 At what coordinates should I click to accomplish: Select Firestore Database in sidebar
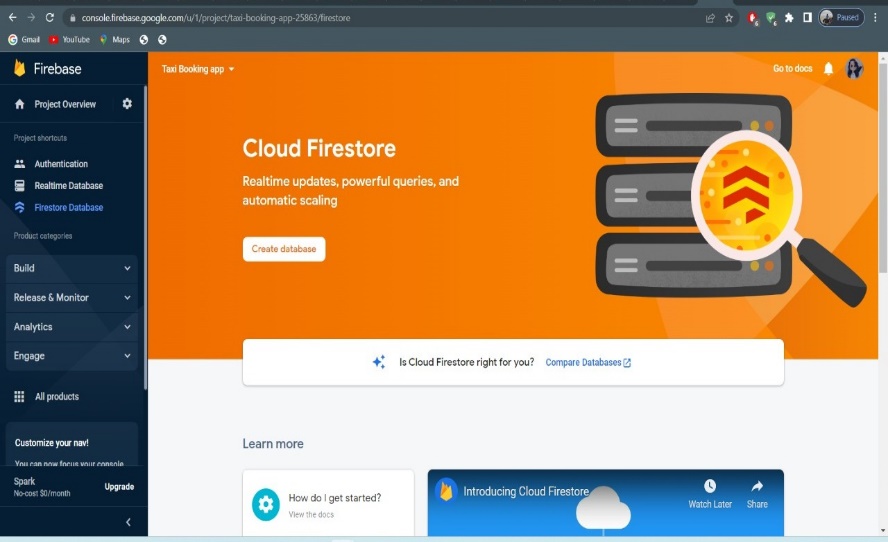point(69,207)
